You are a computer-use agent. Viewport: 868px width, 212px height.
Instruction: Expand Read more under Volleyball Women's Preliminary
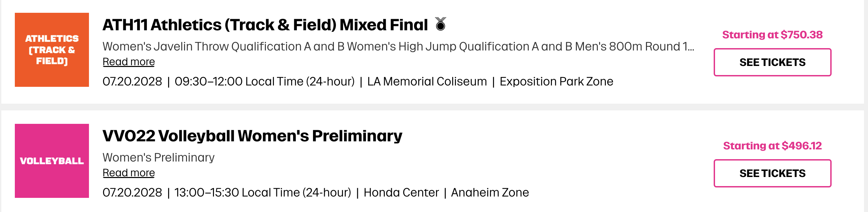(x=129, y=173)
